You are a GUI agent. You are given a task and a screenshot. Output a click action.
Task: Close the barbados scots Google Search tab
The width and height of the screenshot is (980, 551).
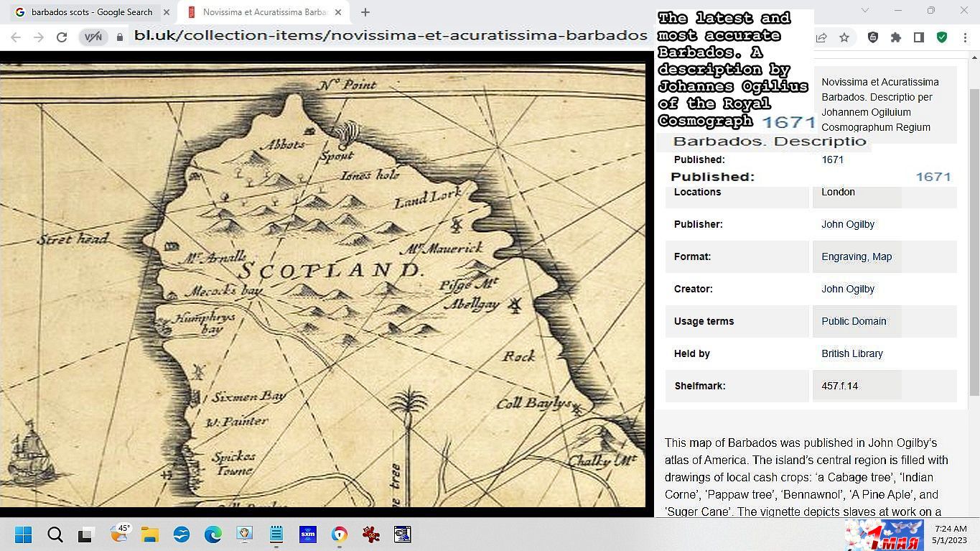point(167,12)
